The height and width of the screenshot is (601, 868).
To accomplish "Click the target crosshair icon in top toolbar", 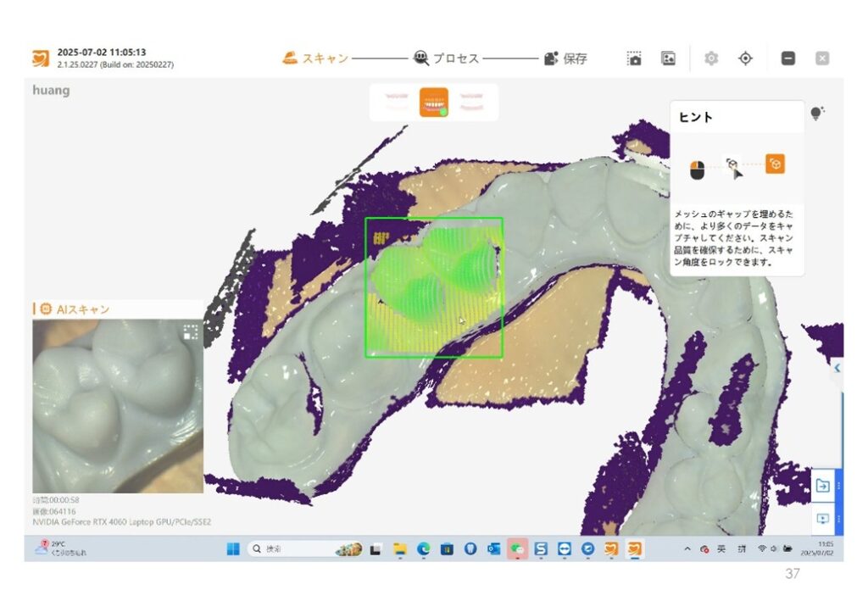I will pyautogui.click(x=745, y=58).
